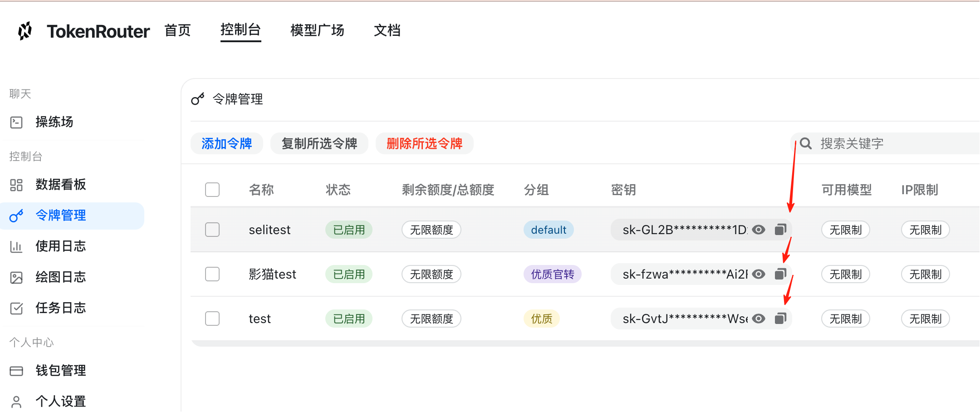Click the 名称 column header

(261, 190)
